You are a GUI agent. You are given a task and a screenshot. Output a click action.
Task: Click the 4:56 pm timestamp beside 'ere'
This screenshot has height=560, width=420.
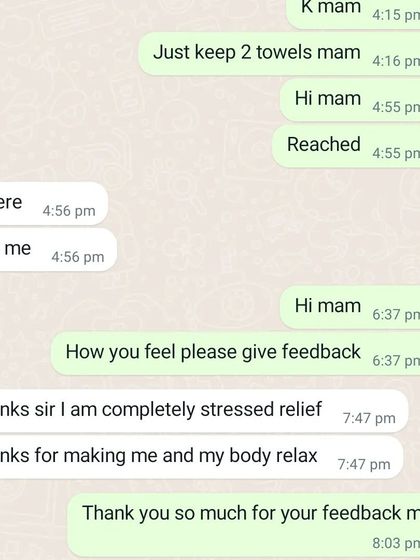[69, 211]
